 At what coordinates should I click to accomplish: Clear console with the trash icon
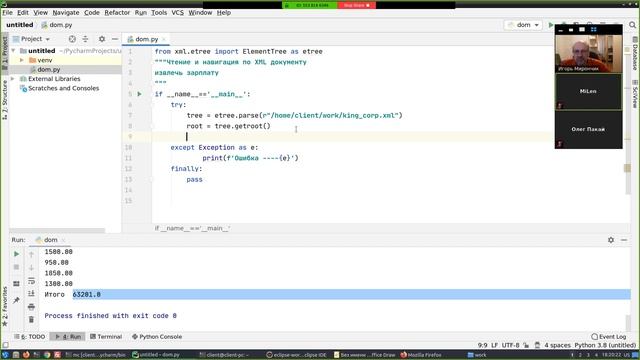tap(31, 319)
